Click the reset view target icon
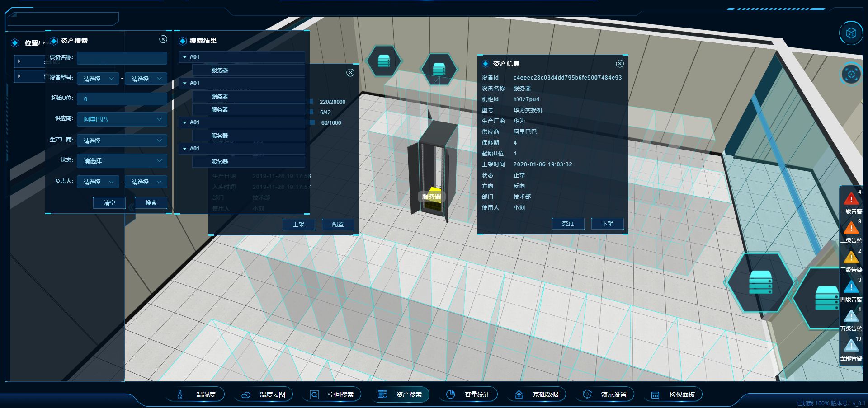Viewport: 868px width, 408px height. click(851, 74)
